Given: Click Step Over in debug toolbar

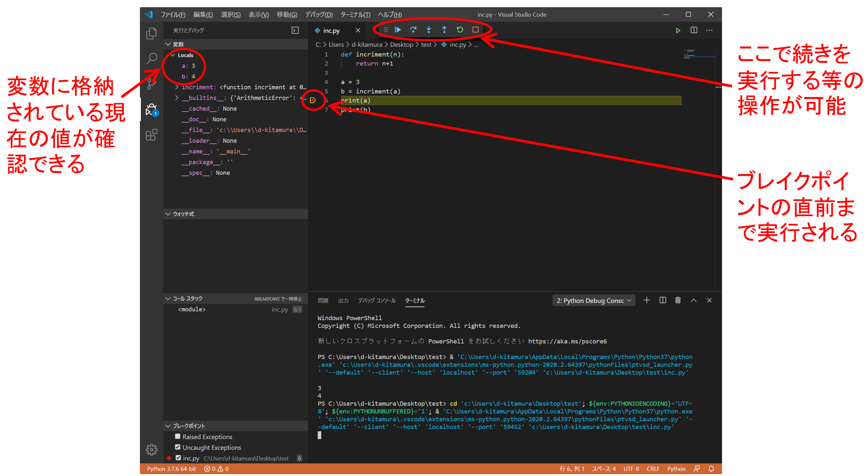Looking at the screenshot, I should 413,30.
